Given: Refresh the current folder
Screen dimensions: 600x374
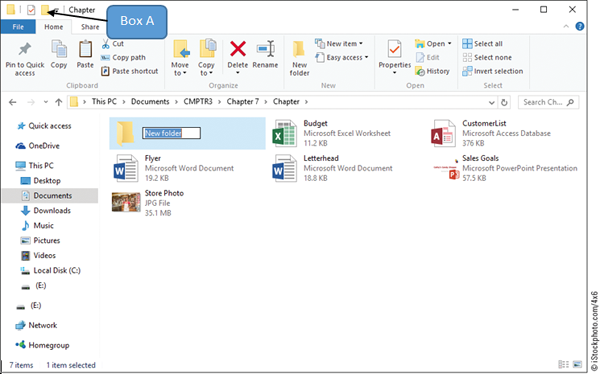Looking at the screenshot, I should click(x=504, y=103).
